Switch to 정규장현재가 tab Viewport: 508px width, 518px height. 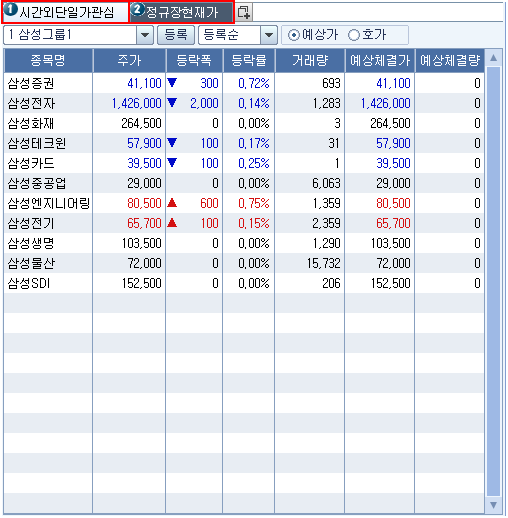[182, 12]
